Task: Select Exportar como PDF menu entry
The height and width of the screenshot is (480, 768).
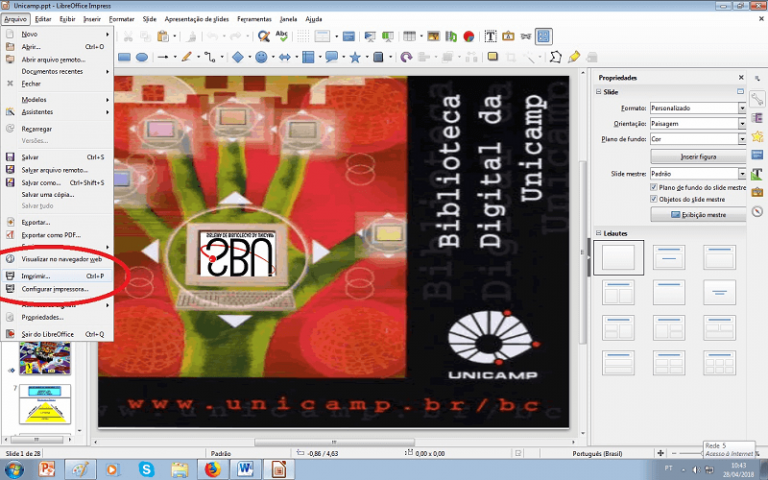Action: (x=50, y=234)
